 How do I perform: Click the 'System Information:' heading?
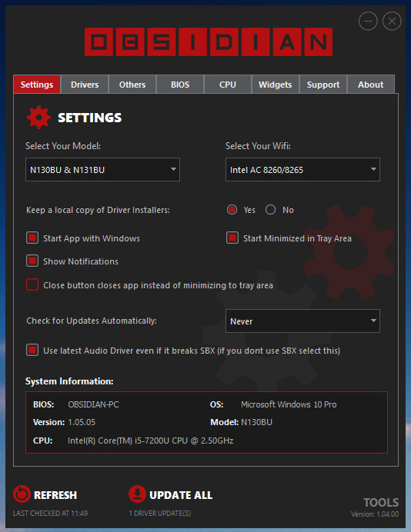[x=69, y=381]
